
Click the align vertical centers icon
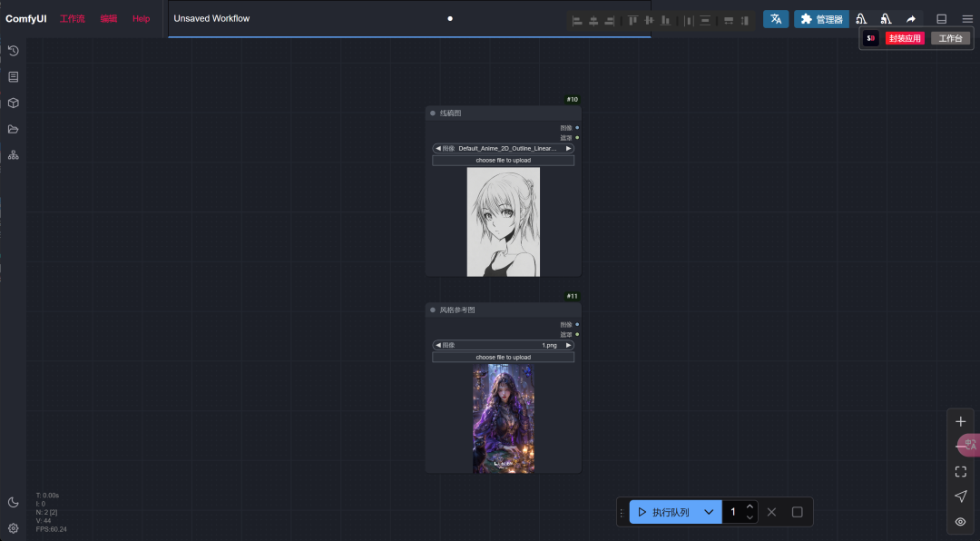click(650, 21)
